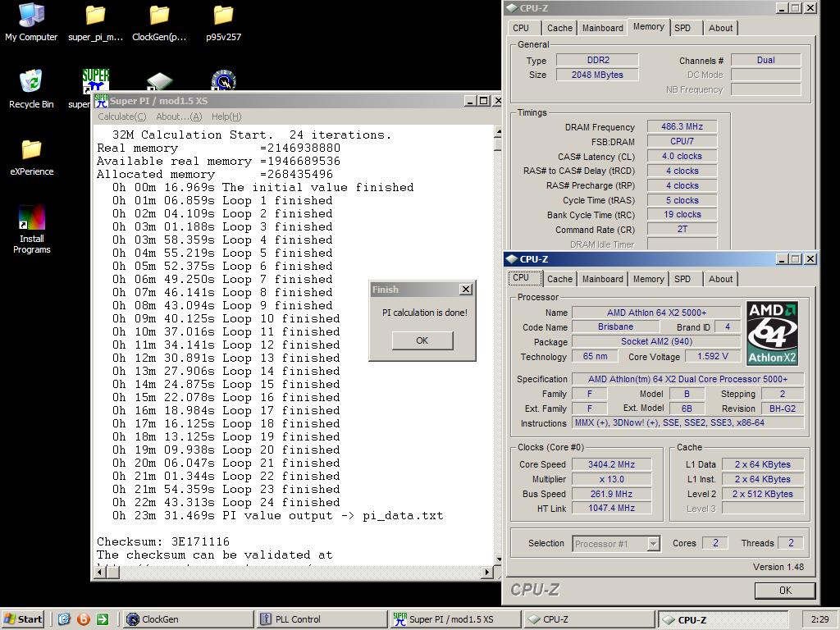The width and height of the screenshot is (840, 630).
Task: Click the green arrow quick launch icon
Action: pos(103,619)
